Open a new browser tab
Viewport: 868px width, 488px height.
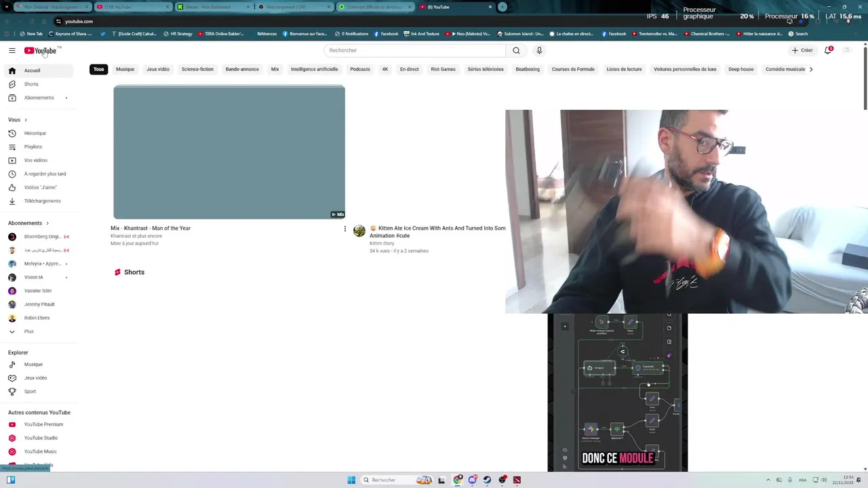pos(502,7)
